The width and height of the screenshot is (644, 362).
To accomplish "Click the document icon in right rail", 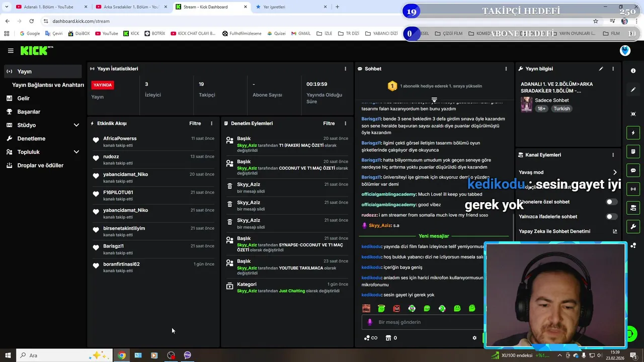I will (633, 151).
